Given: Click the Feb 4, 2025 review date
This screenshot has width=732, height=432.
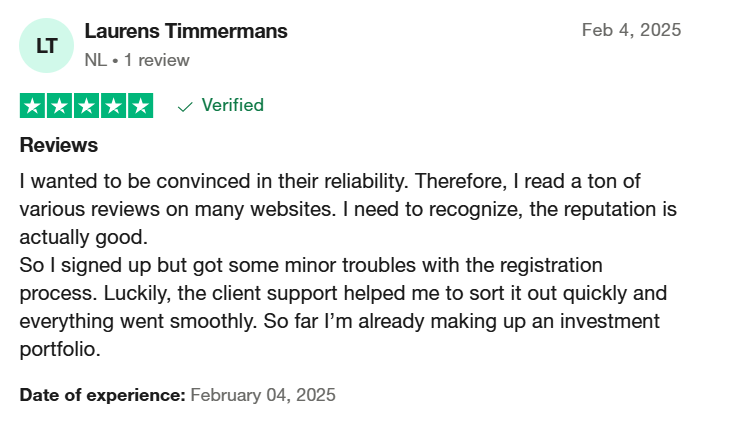Looking at the screenshot, I should [631, 30].
